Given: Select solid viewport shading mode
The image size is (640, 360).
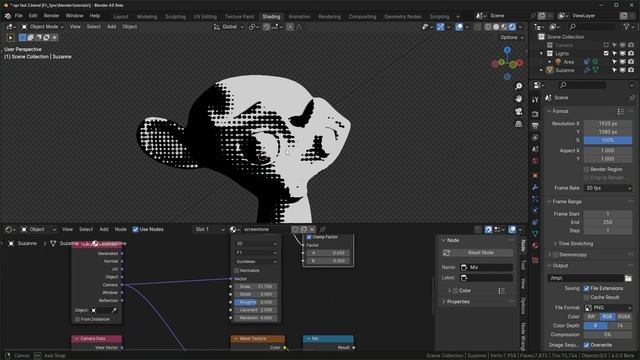Looking at the screenshot, I should [x=496, y=27].
